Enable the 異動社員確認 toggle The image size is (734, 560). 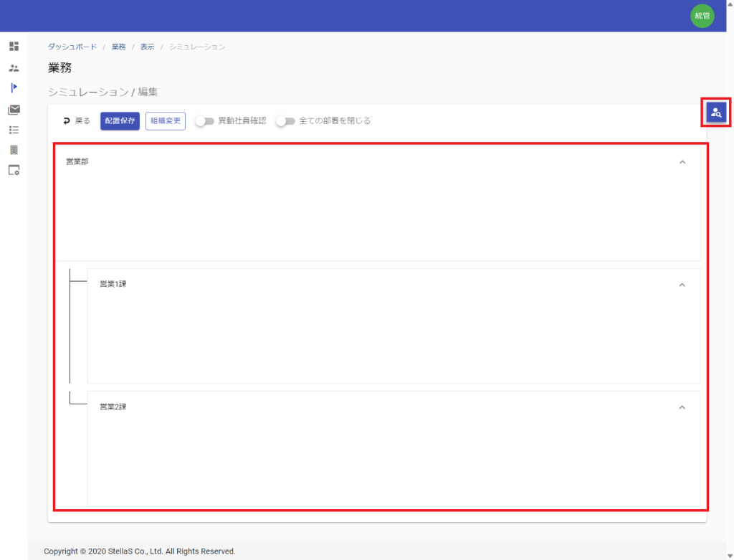pyautogui.click(x=205, y=121)
